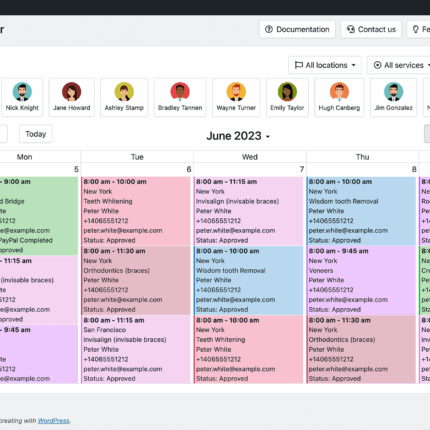Click the Documentation question mark icon
Screen dimensions: 430x430
point(269,29)
